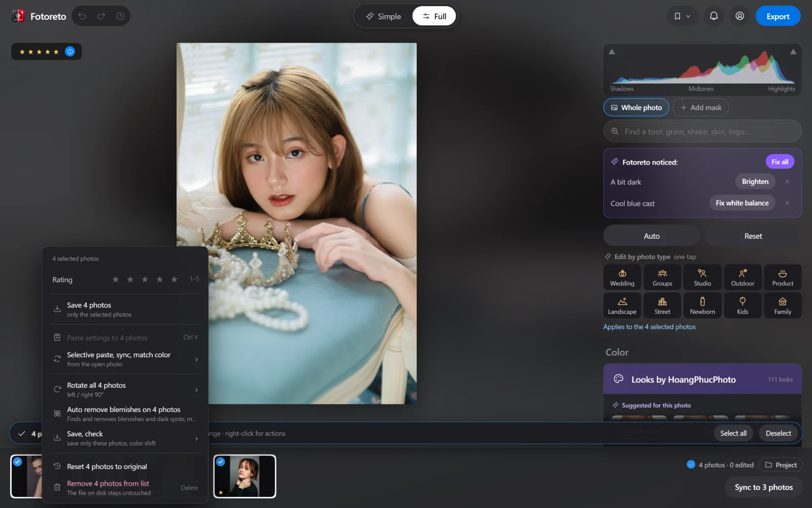
Task: Open the edit history clock
Action: pos(120,16)
